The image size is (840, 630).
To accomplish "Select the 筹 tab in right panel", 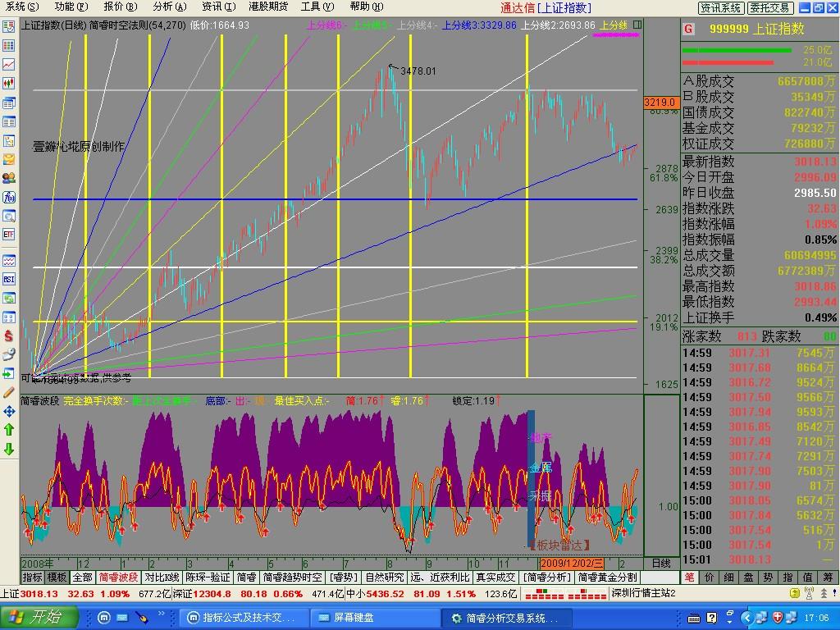I will [x=828, y=577].
